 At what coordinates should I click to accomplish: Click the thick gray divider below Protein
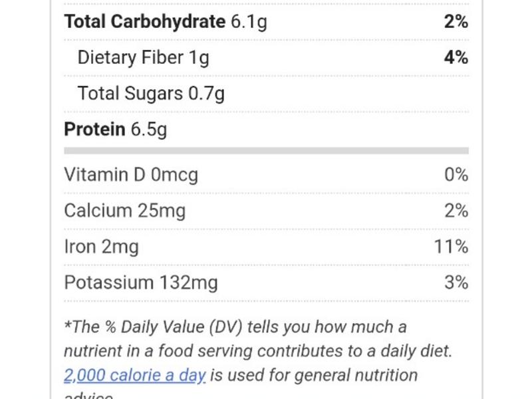(x=266, y=151)
